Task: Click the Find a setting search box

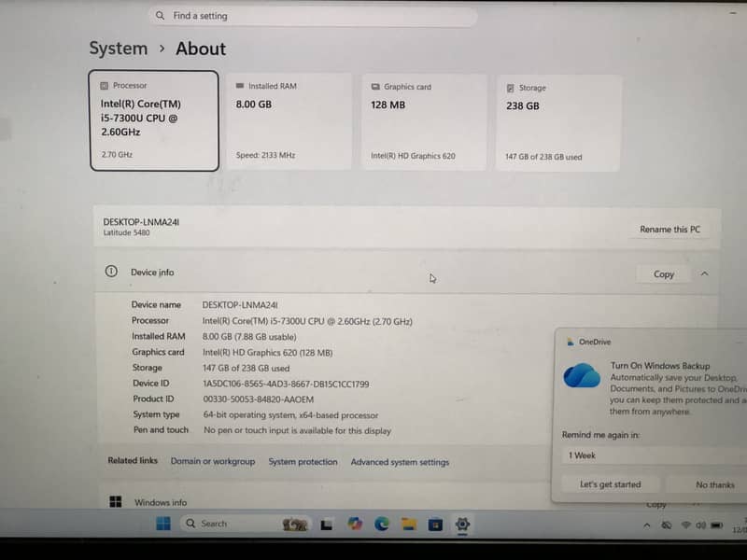Action: 313,16
